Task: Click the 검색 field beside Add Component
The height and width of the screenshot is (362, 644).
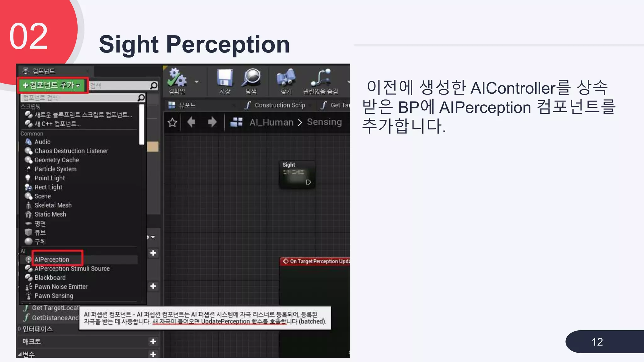Action: coord(123,85)
